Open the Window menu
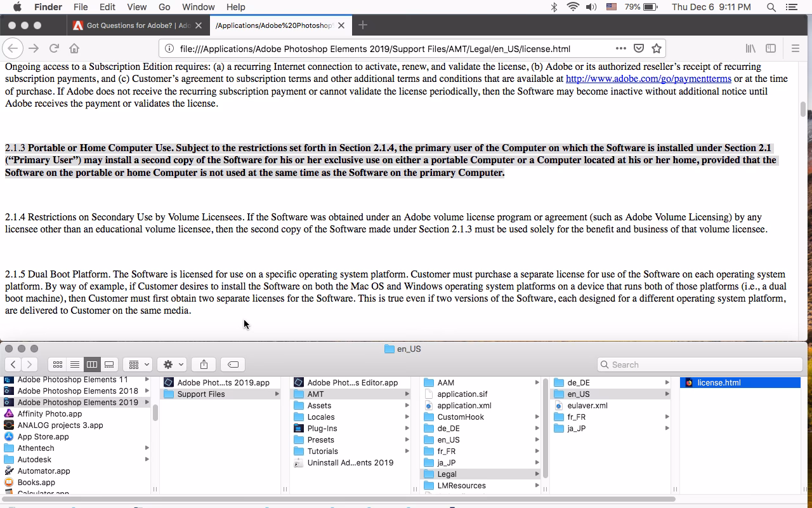This screenshot has height=508, width=812. (x=198, y=7)
